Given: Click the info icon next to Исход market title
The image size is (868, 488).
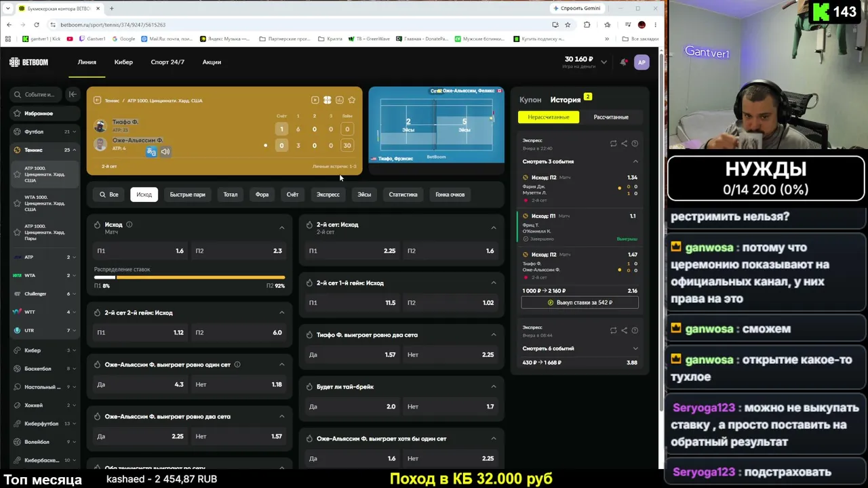Looking at the screenshot, I should pyautogui.click(x=129, y=224).
